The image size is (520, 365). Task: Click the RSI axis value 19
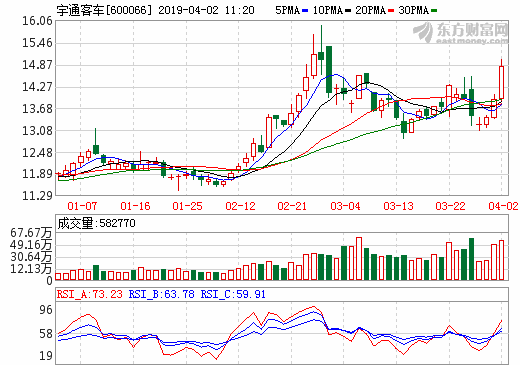46,356
